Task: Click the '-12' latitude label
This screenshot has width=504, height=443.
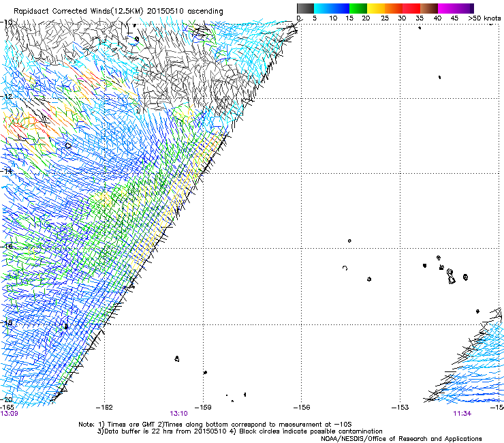Action: click(6, 97)
